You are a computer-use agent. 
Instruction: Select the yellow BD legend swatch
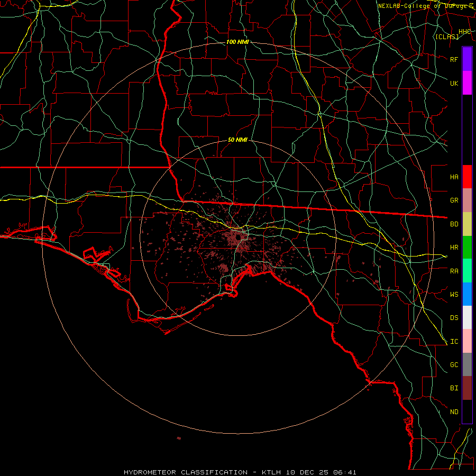467,224
